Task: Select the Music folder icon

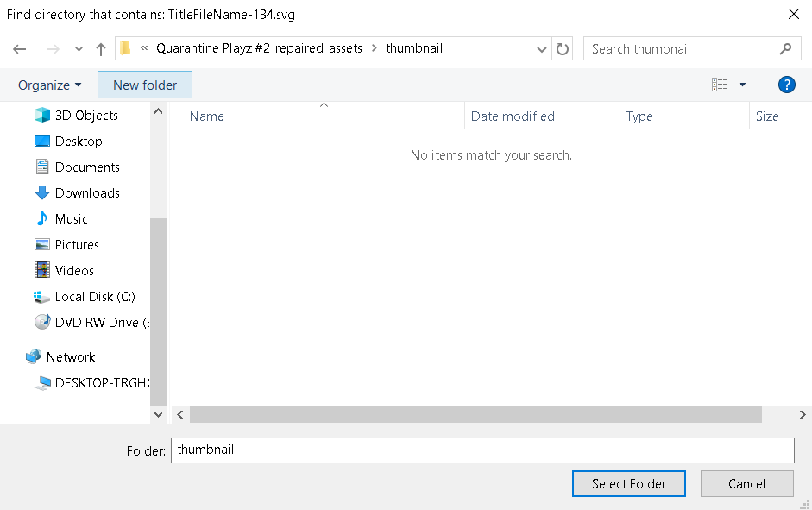Action: click(x=50, y=218)
